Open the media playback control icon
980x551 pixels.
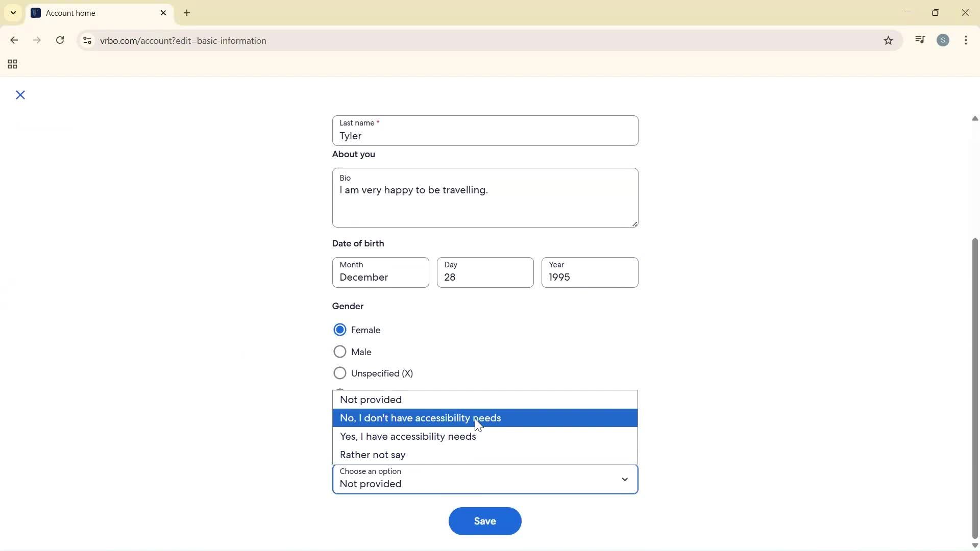(x=920, y=40)
